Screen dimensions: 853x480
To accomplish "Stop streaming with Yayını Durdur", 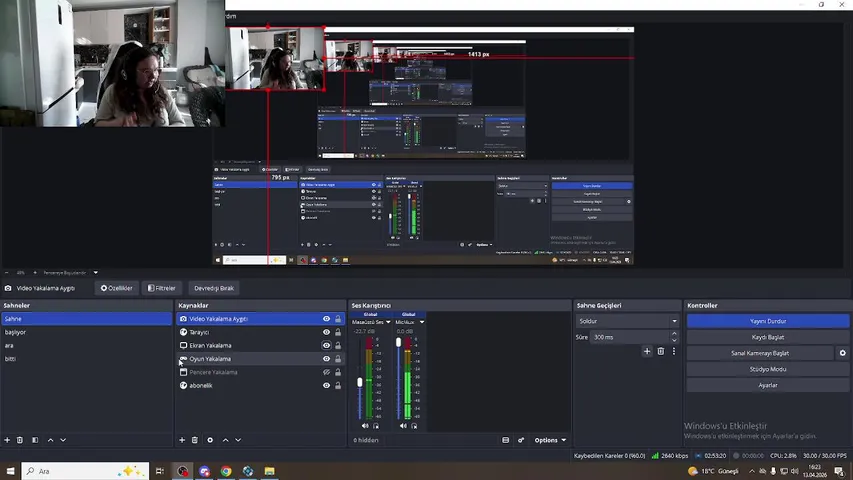I will [x=768, y=321].
